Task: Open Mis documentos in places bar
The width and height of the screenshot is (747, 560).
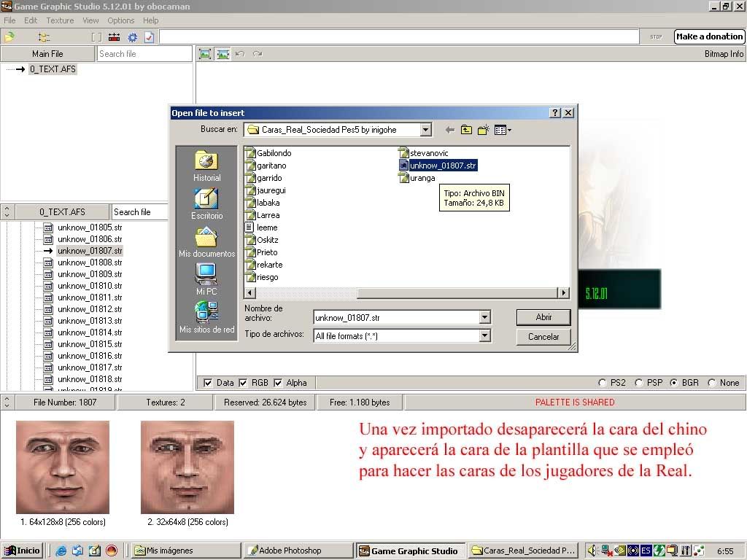Action: pyautogui.click(x=206, y=242)
